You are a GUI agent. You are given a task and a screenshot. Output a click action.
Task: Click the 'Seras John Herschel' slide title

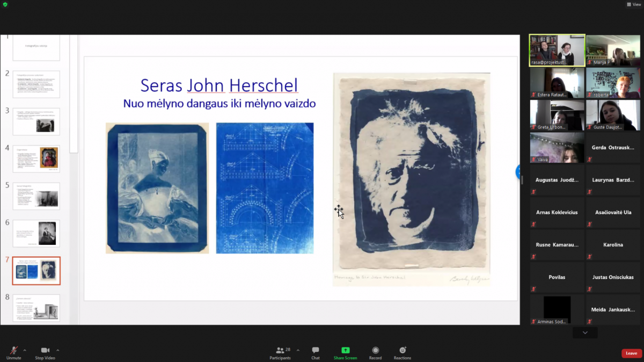(x=219, y=85)
